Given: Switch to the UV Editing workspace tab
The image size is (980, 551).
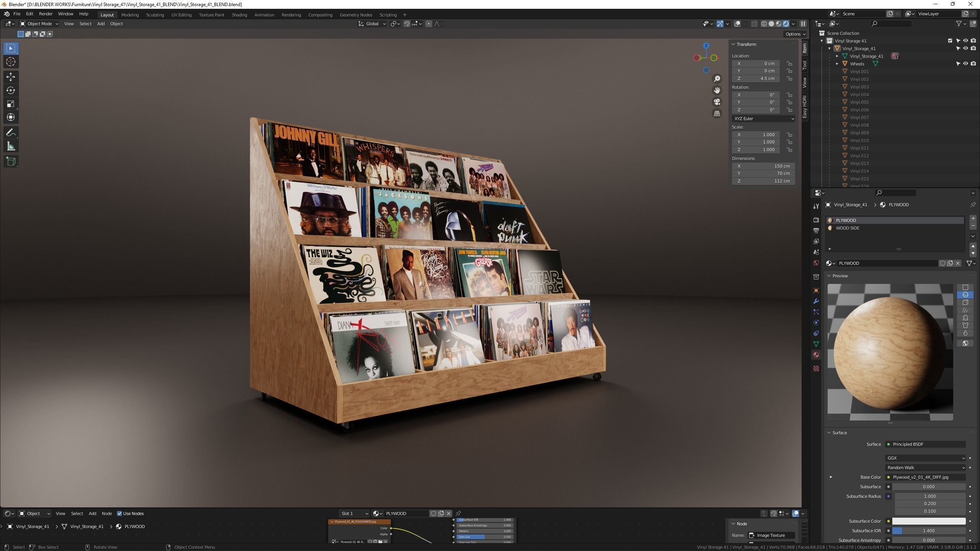Looking at the screenshot, I should point(181,15).
